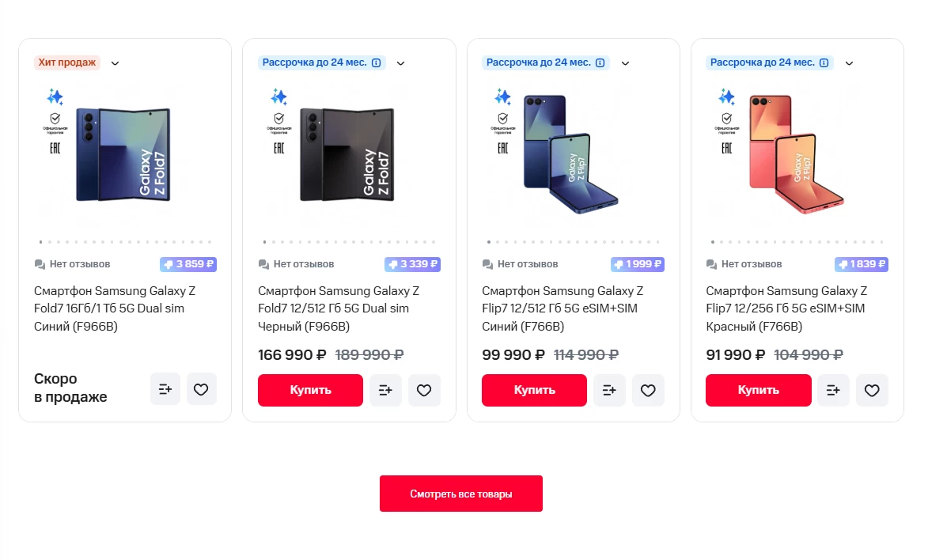Expand badge chevron on red Flip7 card
The height and width of the screenshot is (560, 928).
tap(849, 63)
